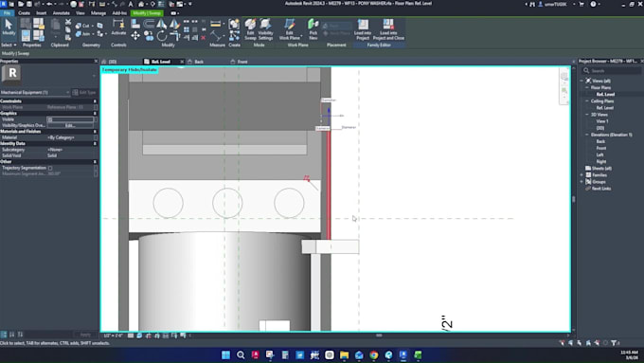Collapse the Constraints properties section
Viewport: 644px width, 363px height.
[x=95, y=101]
